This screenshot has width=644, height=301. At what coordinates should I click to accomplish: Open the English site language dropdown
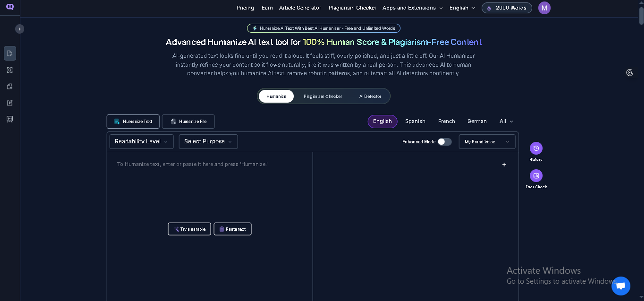(x=462, y=8)
